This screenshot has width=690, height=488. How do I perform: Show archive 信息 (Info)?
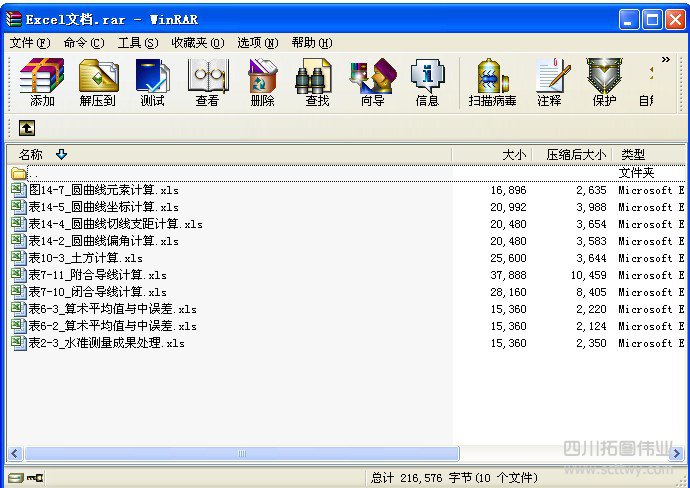(x=427, y=82)
